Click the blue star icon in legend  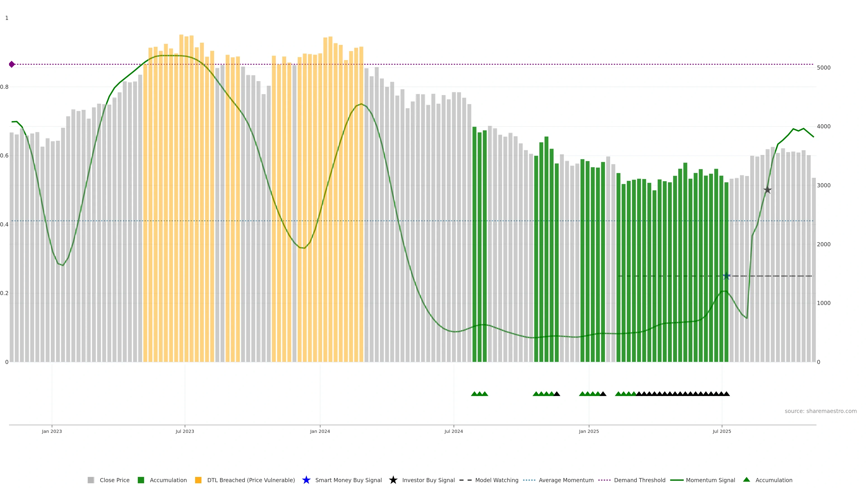(306, 480)
